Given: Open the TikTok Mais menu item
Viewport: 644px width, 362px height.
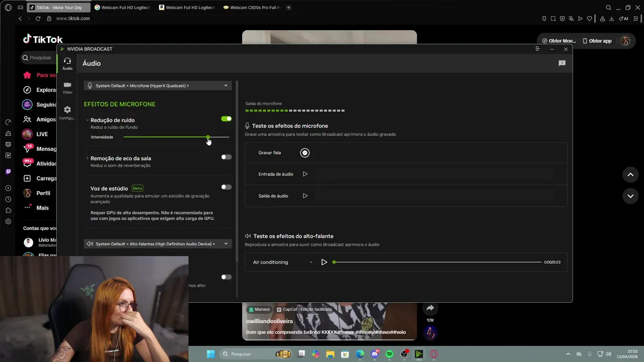Looking at the screenshot, I should pyautogui.click(x=36, y=208).
